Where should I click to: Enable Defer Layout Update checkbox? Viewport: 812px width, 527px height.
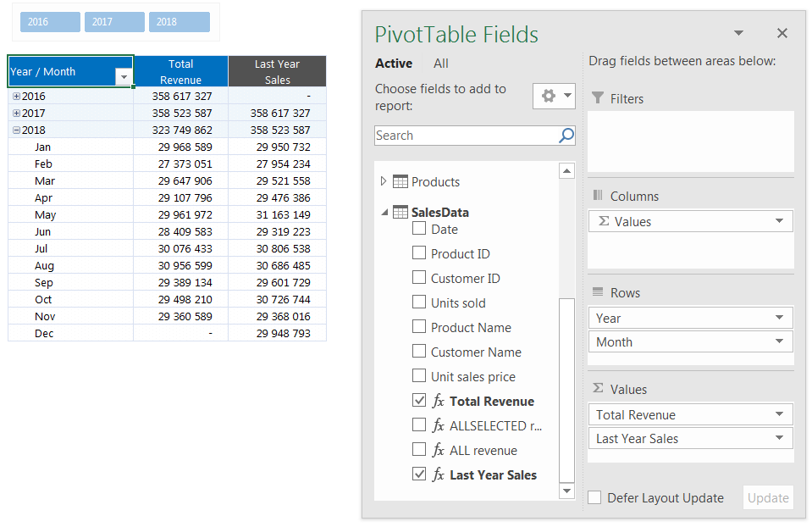click(x=595, y=498)
